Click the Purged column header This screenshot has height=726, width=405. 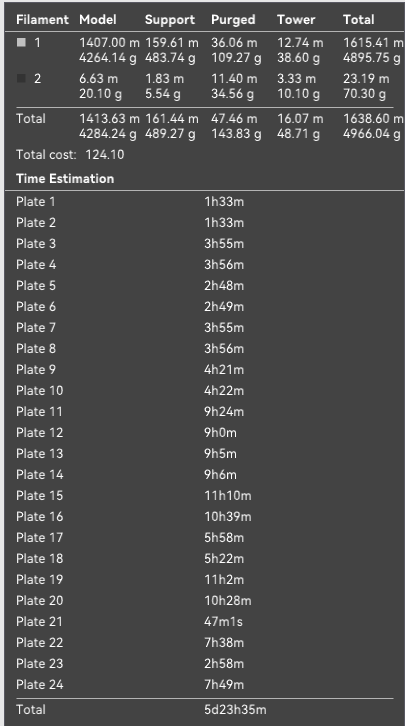click(x=233, y=20)
